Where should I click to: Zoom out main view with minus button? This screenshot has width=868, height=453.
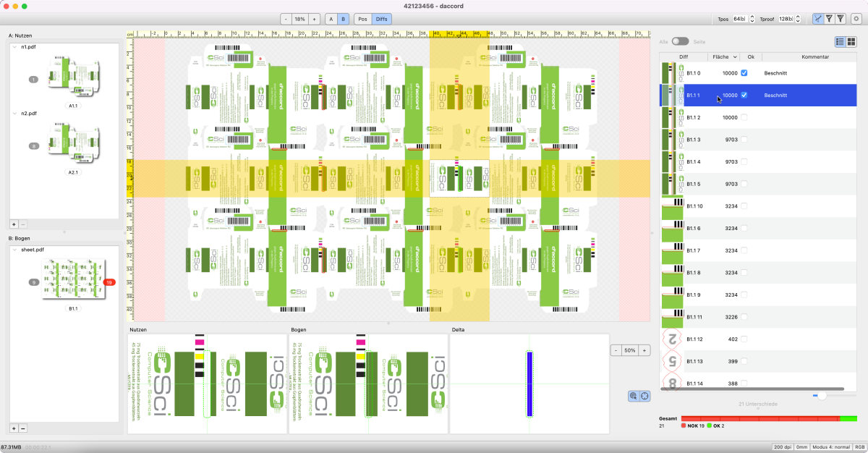pos(286,19)
